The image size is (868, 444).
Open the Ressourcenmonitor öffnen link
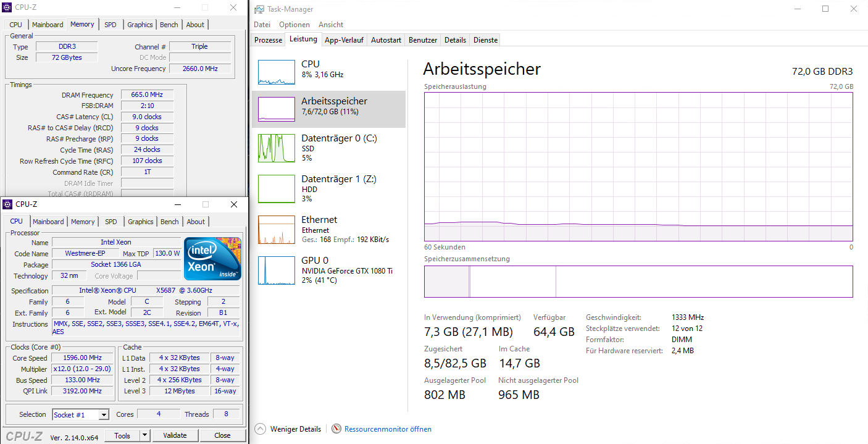pos(388,429)
